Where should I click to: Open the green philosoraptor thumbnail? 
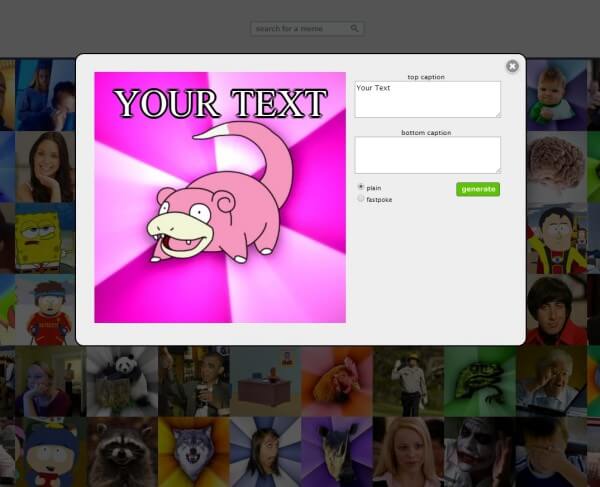pos(480,381)
